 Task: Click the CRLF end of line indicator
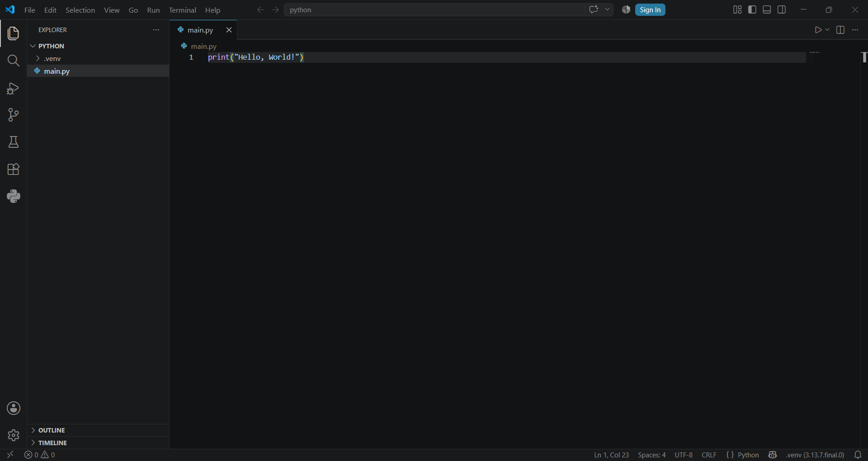coord(709,455)
